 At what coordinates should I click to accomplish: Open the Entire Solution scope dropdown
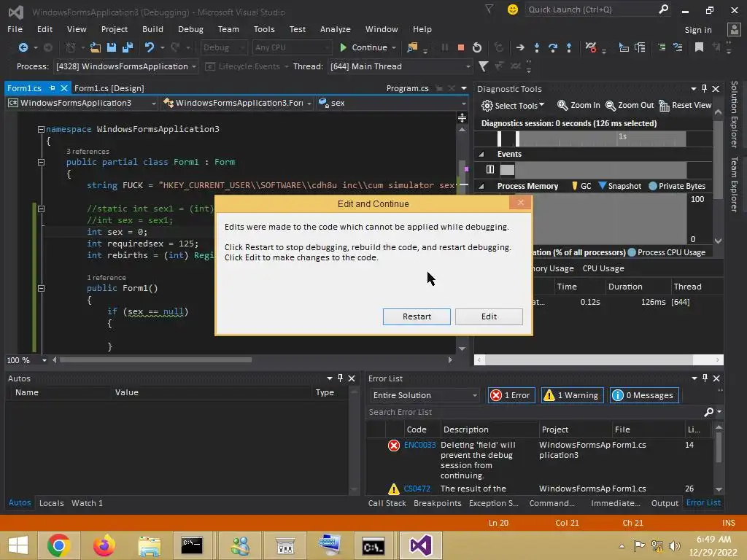(x=425, y=395)
